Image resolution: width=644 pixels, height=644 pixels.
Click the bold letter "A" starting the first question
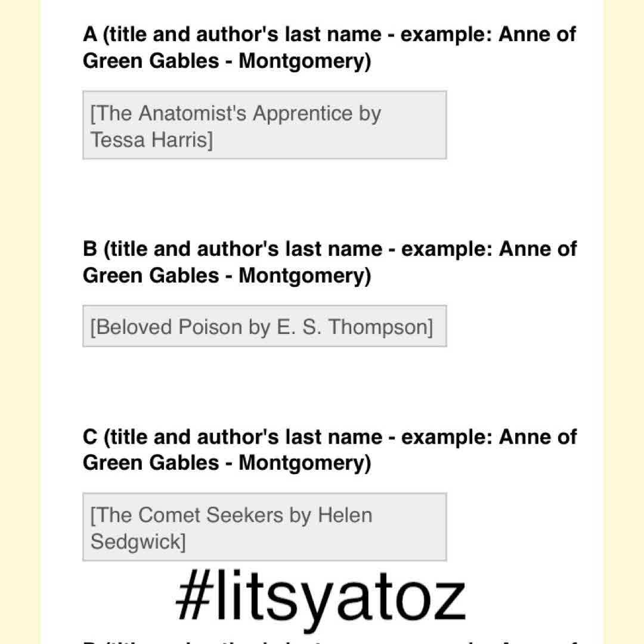pos(90,35)
